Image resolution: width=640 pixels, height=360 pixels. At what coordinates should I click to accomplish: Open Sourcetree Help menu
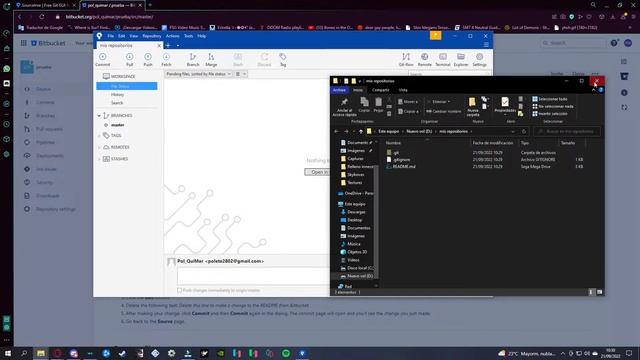[x=202, y=36]
